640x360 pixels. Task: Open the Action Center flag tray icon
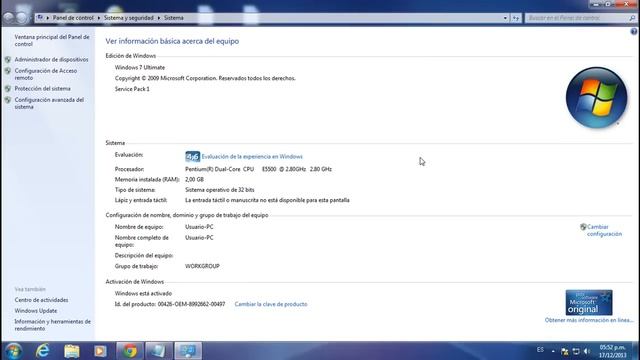[565, 351]
